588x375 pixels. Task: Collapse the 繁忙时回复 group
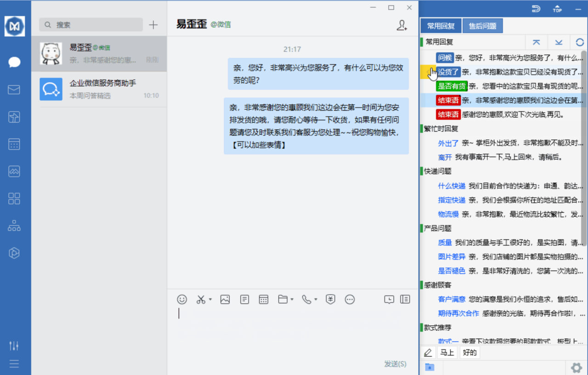click(441, 129)
